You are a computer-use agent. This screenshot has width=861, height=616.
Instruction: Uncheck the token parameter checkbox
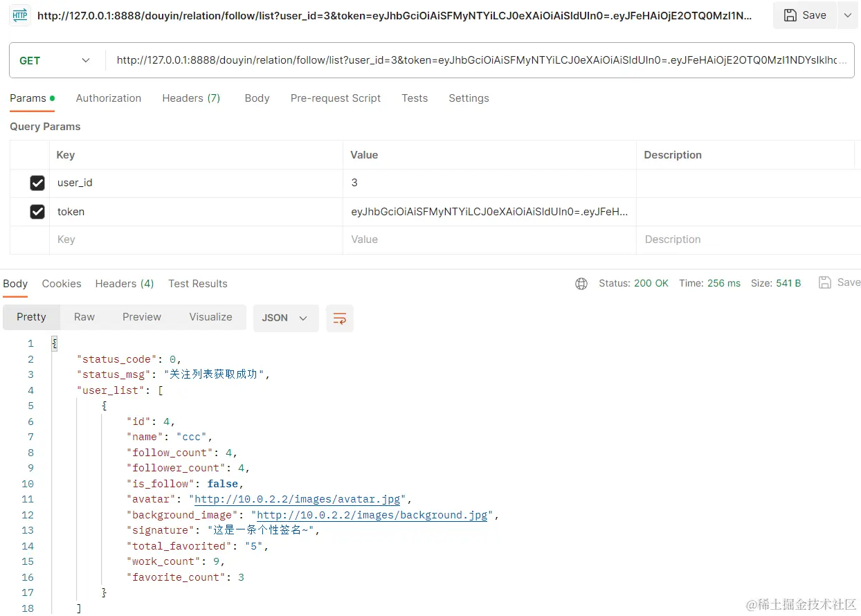coord(37,212)
